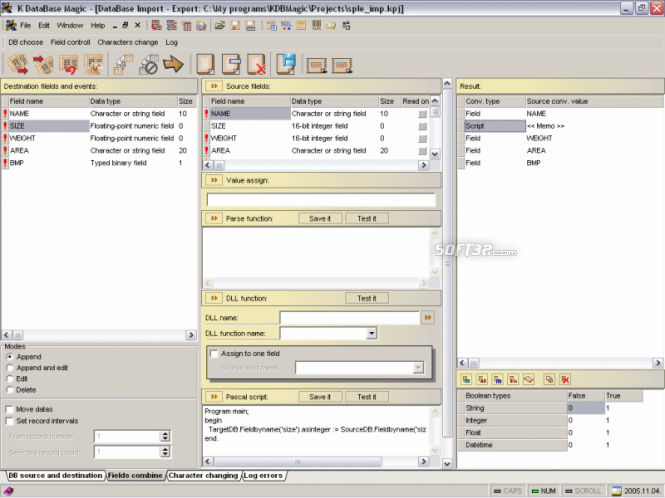Switch to the Character changing tab

click(x=203, y=476)
